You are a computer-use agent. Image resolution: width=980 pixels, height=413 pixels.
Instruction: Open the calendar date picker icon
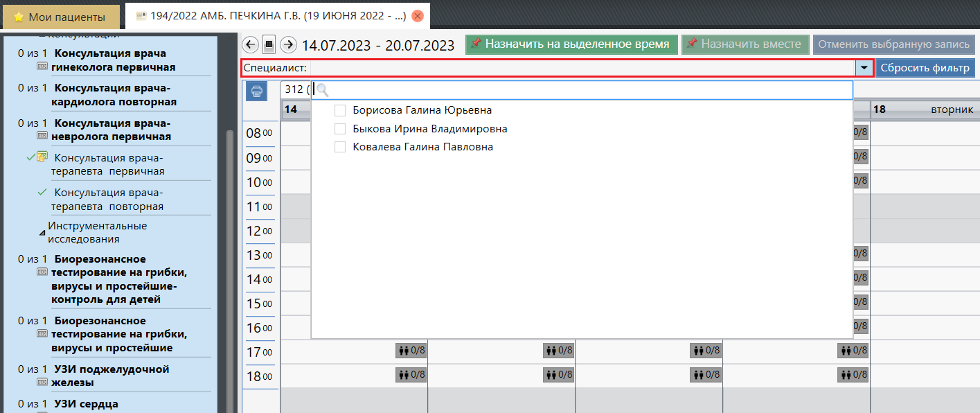tap(269, 45)
